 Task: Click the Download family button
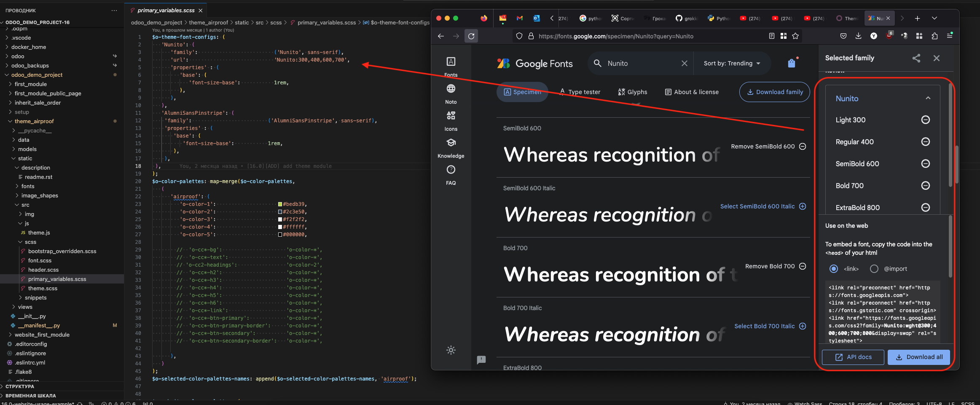pyautogui.click(x=775, y=92)
